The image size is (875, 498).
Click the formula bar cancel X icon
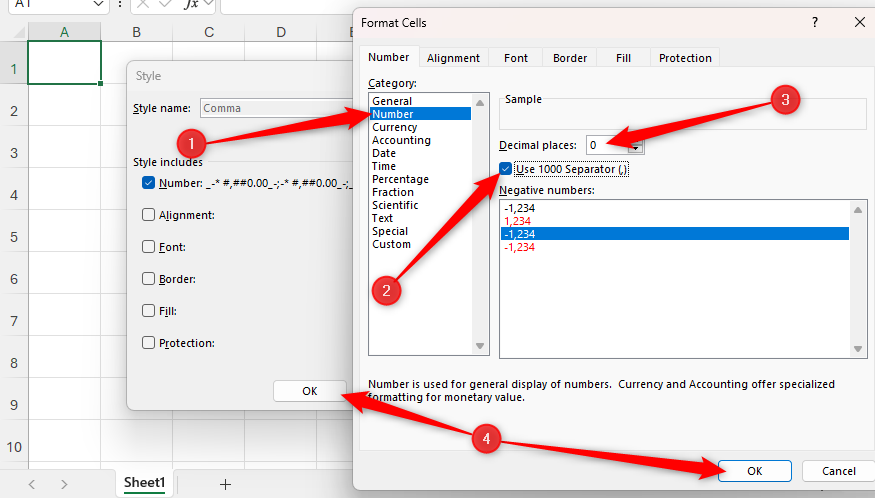pyautogui.click(x=143, y=4)
